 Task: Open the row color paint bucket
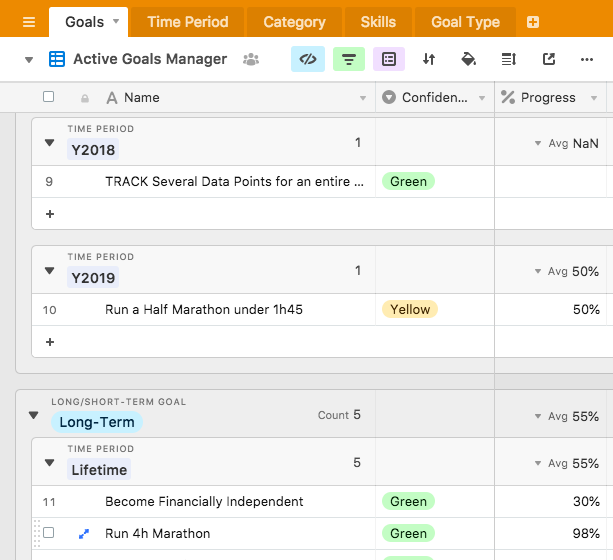(x=468, y=59)
